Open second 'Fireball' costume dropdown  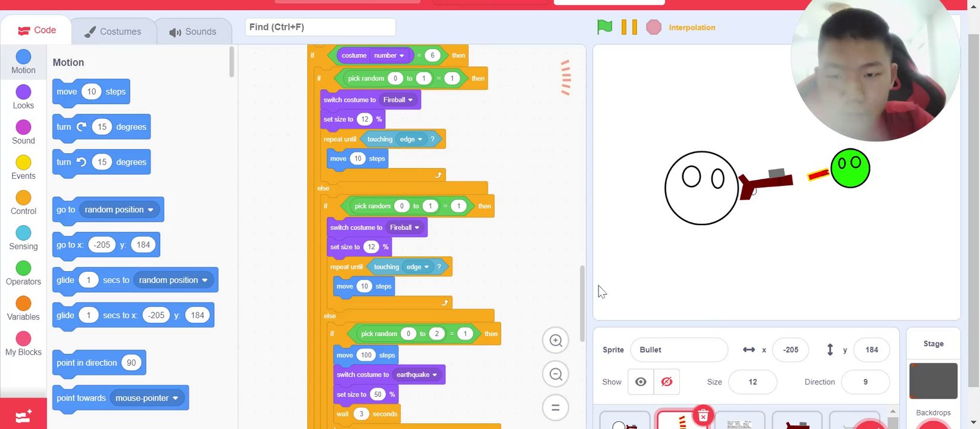point(404,228)
